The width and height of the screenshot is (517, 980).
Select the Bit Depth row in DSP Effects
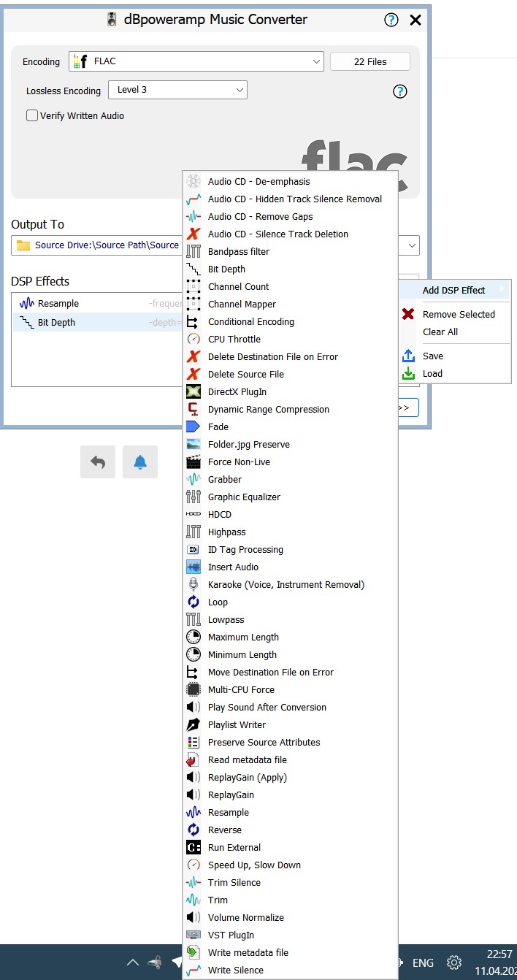[98, 322]
